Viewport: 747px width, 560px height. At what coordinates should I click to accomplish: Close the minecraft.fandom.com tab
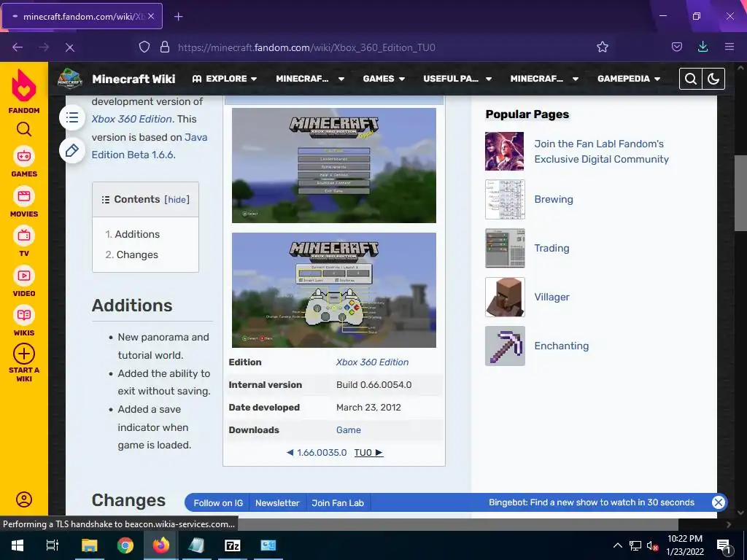click(x=151, y=16)
